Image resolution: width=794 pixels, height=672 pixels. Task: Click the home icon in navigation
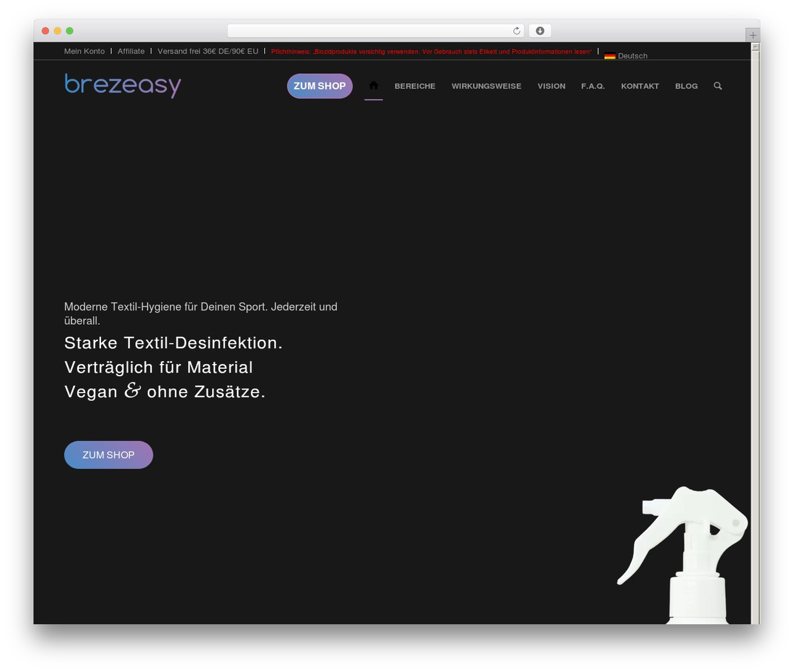point(373,86)
